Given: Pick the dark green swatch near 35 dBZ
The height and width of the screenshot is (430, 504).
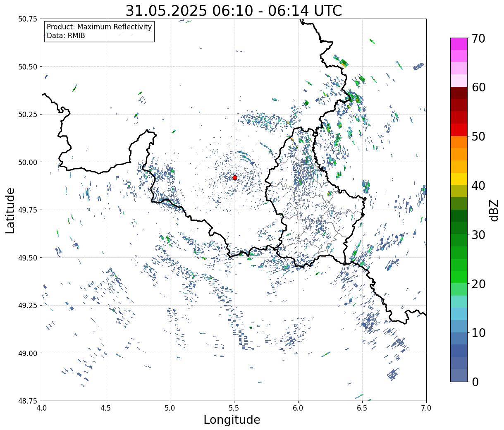Looking at the screenshot, I should 459,215.
